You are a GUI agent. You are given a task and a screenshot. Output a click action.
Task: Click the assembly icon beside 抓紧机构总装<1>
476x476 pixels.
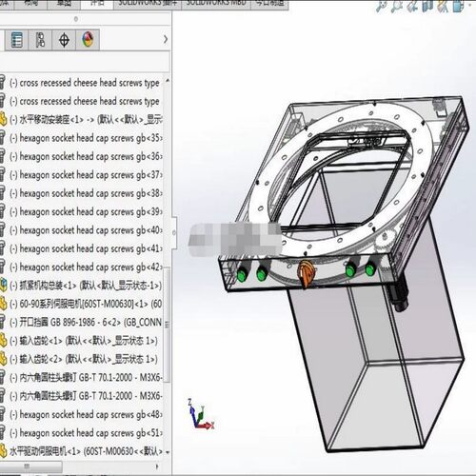point(3,286)
